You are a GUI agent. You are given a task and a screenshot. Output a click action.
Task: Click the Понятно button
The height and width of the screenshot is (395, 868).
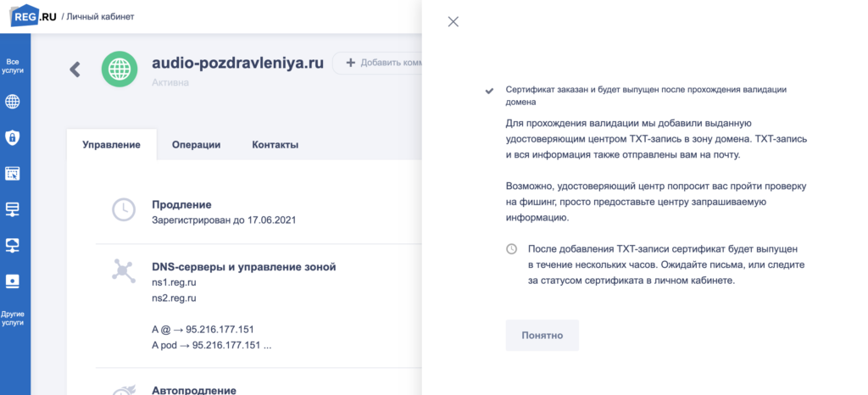coord(542,336)
